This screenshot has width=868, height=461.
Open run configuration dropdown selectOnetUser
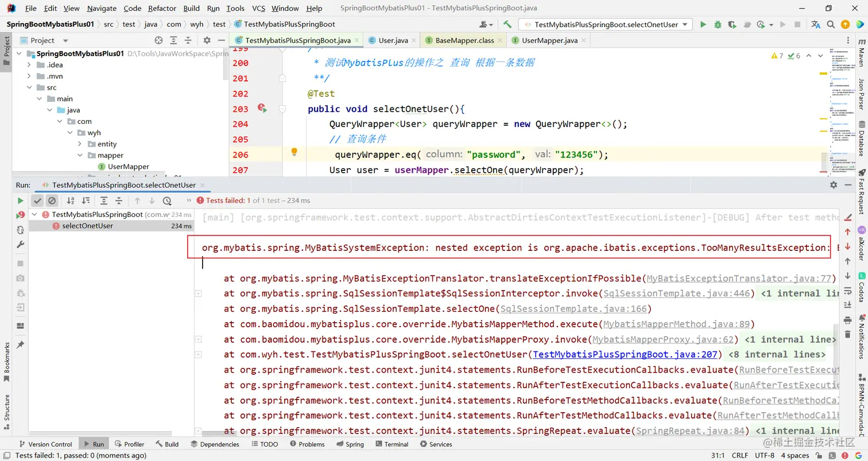(x=606, y=25)
